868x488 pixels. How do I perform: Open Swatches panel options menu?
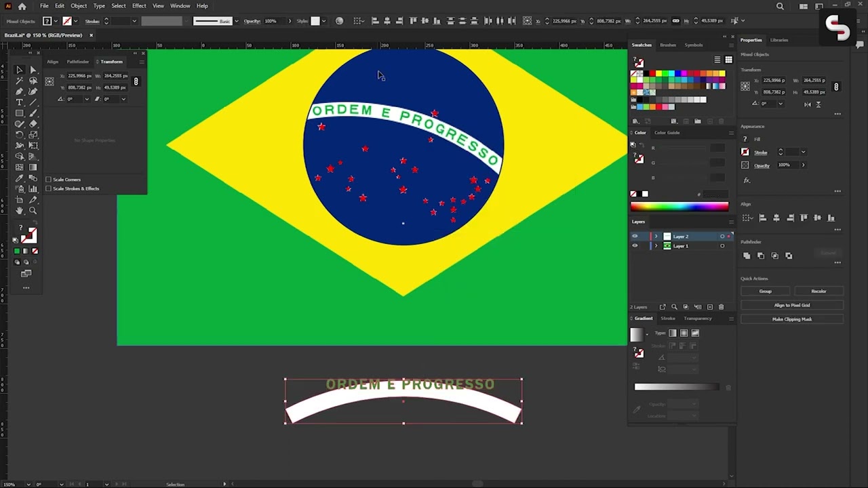(x=731, y=45)
